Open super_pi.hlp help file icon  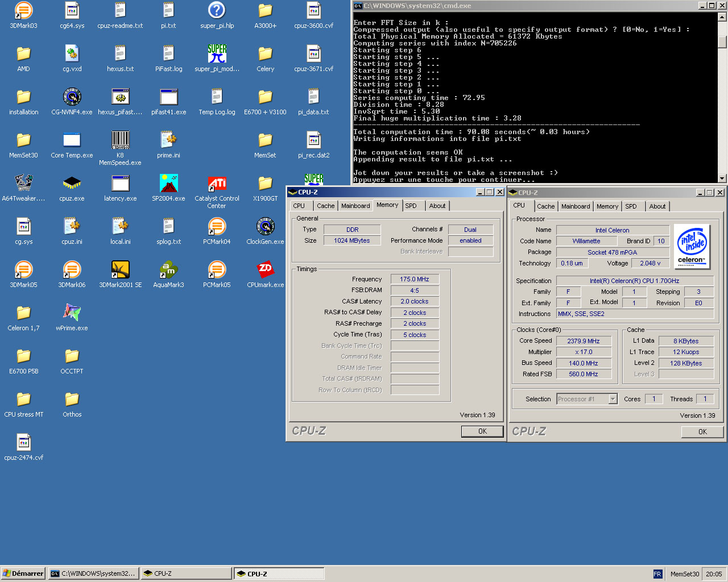pos(217,10)
